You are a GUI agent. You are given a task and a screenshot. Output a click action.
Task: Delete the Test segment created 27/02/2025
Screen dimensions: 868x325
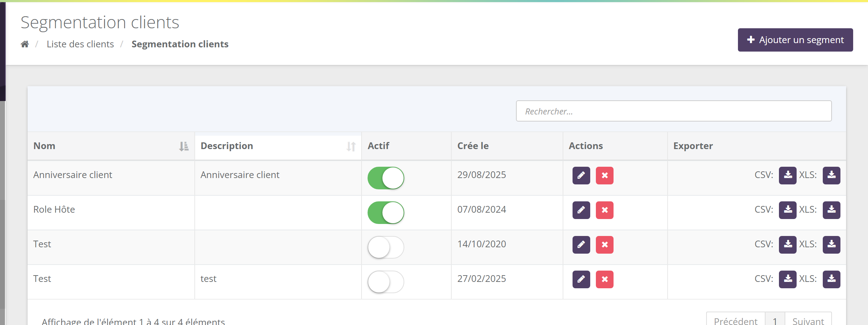(x=605, y=279)
